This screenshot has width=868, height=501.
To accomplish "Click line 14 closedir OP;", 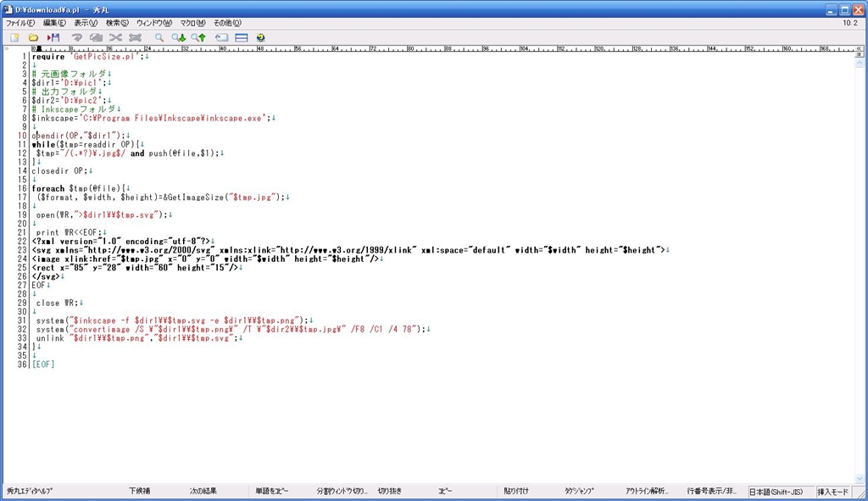I will click(x=60, y=171).
